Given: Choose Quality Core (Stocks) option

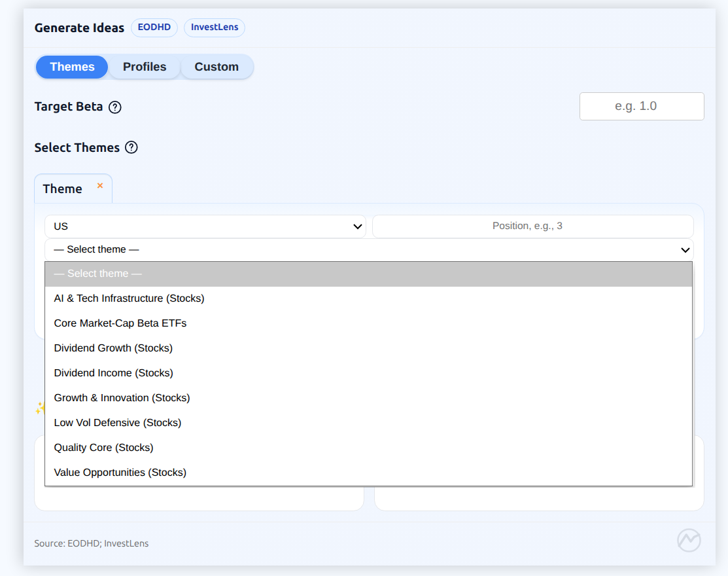Looking at the screenshot, I should (x=369, y=448).
